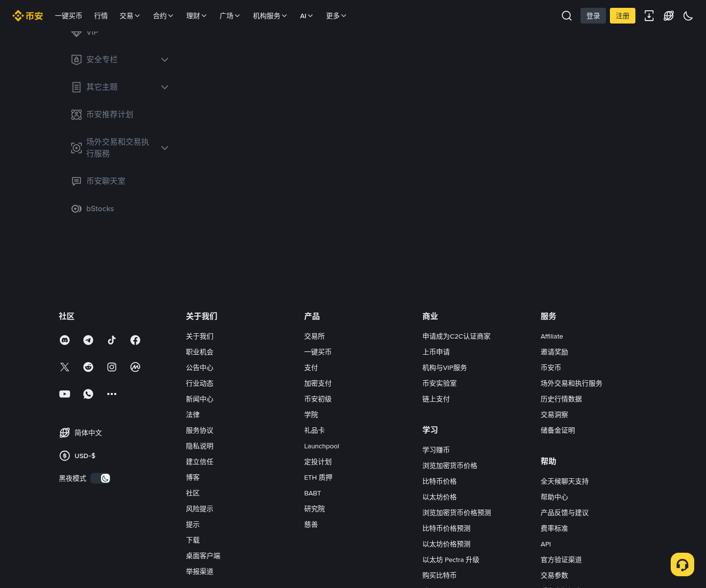The height and width of the screenshot is (588, 706).
Task: Open the Facebook page icon
Action: tap(135, 340)
